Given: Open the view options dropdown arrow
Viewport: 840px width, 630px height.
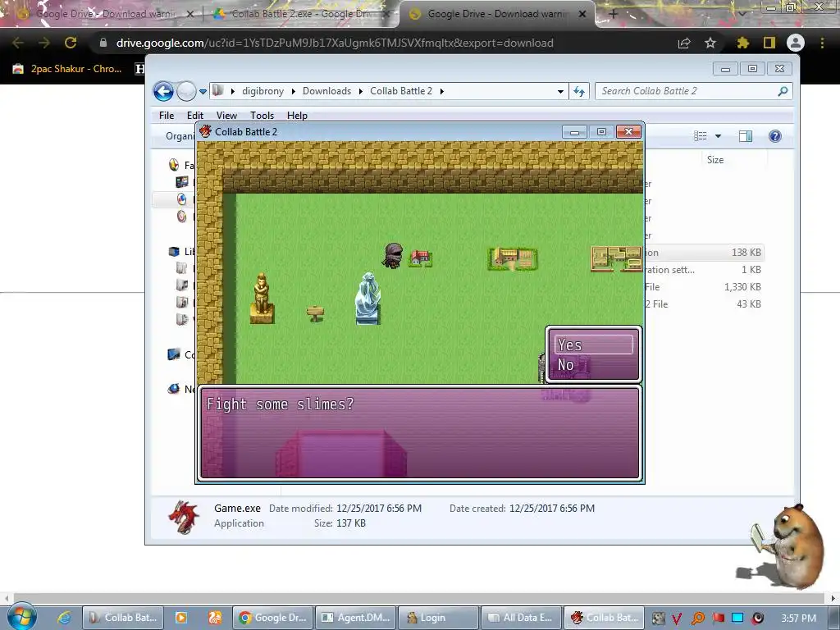Looking at the screenshot, I should pyautogui.click(x=718, y=136).
